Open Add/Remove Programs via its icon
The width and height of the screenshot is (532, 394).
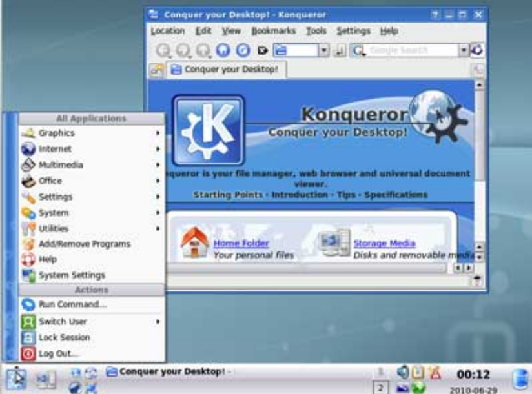(x=28, y=244)
